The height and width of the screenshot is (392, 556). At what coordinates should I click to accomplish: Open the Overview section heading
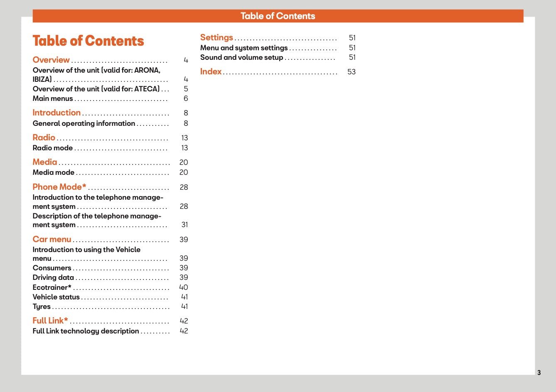click(x=51, y=60)
